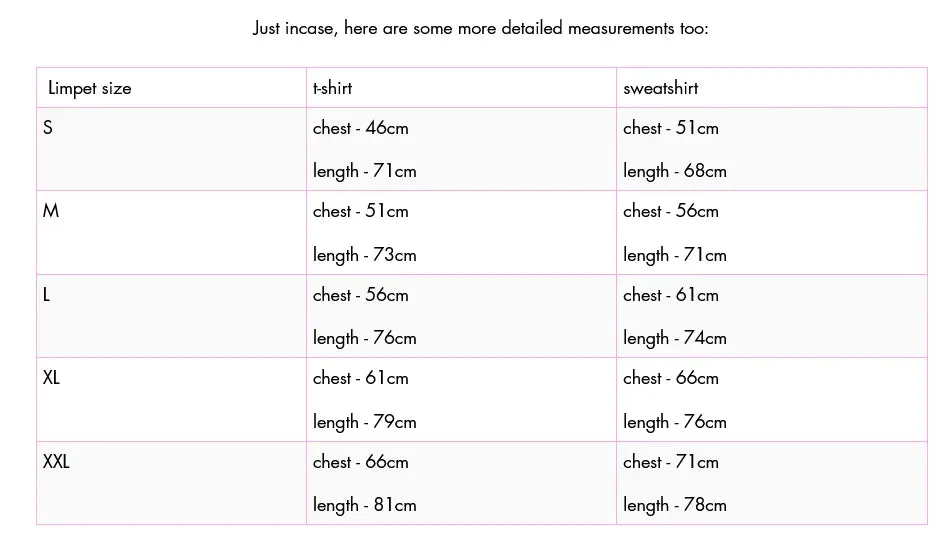
Task: Click the L size row label
Action: pos(47,294)
